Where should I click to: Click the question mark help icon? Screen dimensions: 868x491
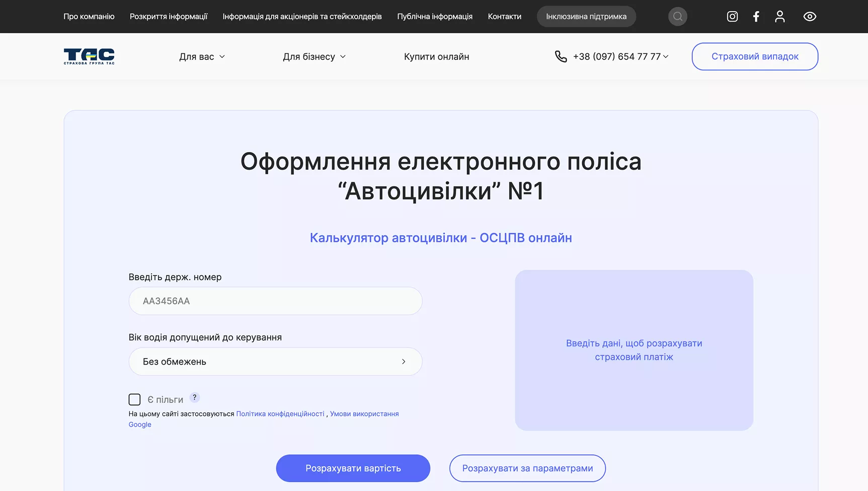coord(195,397)
